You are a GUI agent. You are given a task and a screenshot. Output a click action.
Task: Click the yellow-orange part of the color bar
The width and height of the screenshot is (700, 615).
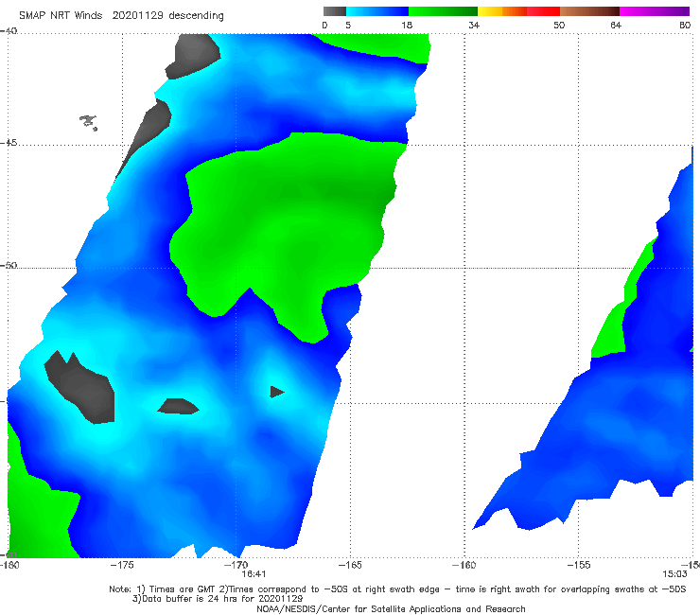tap(501, 11)
